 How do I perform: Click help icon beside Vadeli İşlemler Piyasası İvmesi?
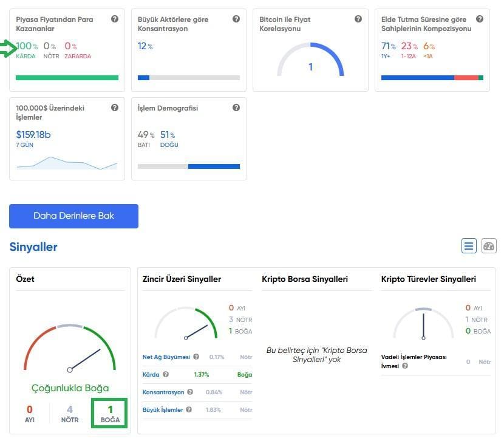[404, 366]
